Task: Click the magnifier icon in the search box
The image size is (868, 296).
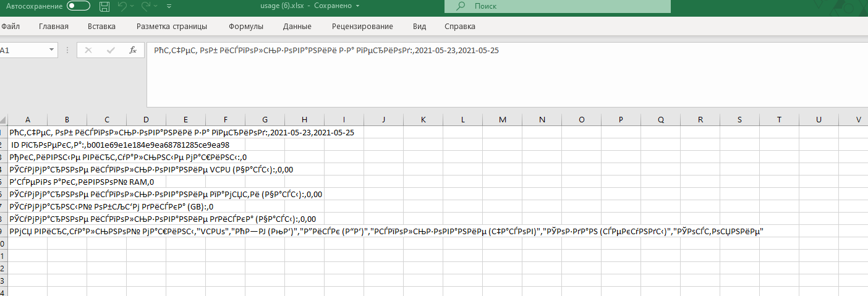Action: [x=461, y=6]
